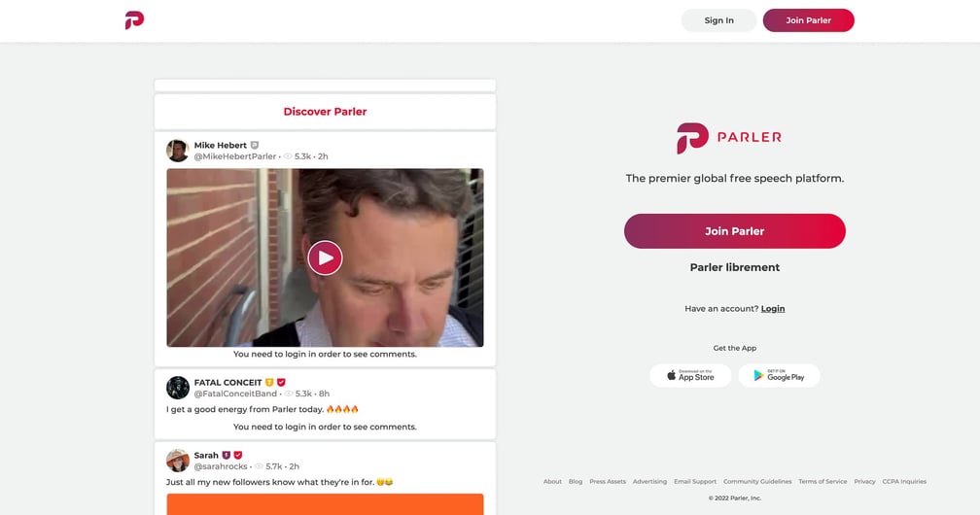Click Sign In in the header

(x=718, y=20)
